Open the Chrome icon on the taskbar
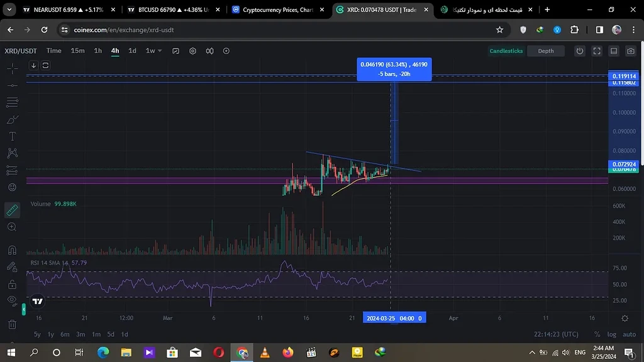The width and height of the screenshot is (644, 362). (241, 353)
